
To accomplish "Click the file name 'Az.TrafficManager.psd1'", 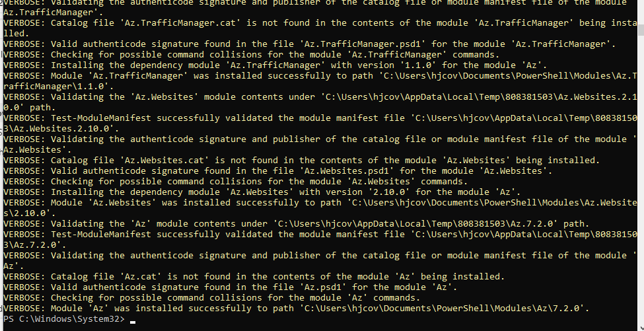I will 363,44.
